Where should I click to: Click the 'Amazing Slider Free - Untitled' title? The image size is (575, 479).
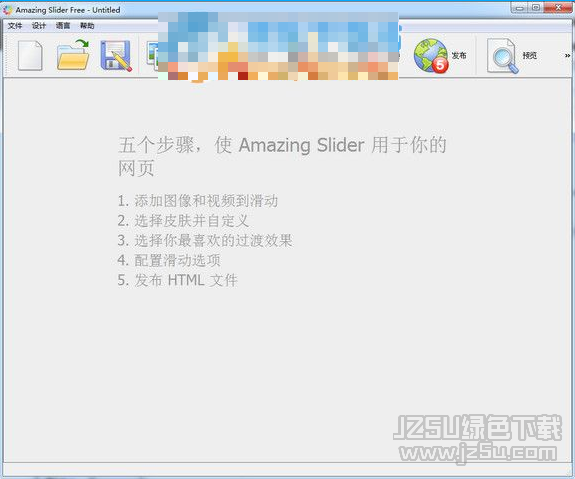click(68, 10)
